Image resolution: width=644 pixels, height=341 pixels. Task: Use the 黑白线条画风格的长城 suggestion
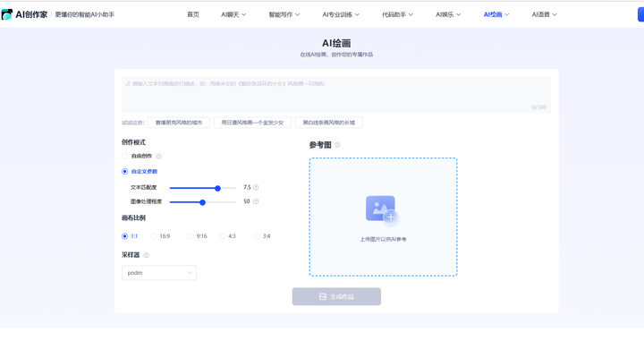(x=328, y=123)
